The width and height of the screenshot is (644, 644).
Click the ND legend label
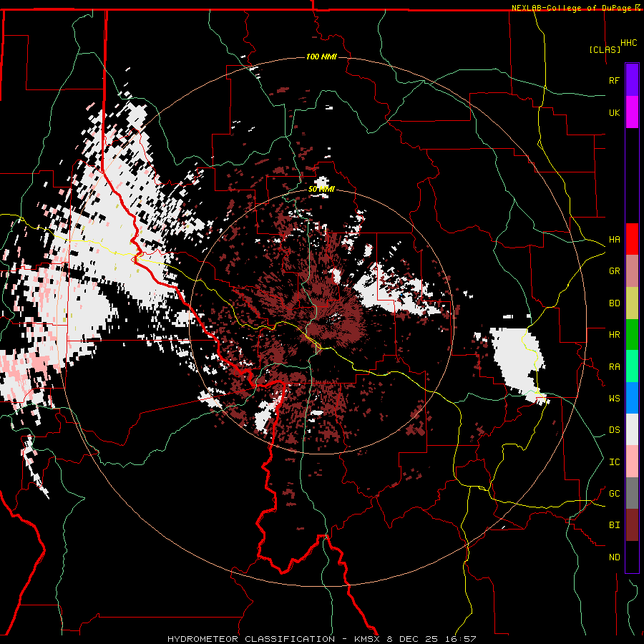point(614,557)
